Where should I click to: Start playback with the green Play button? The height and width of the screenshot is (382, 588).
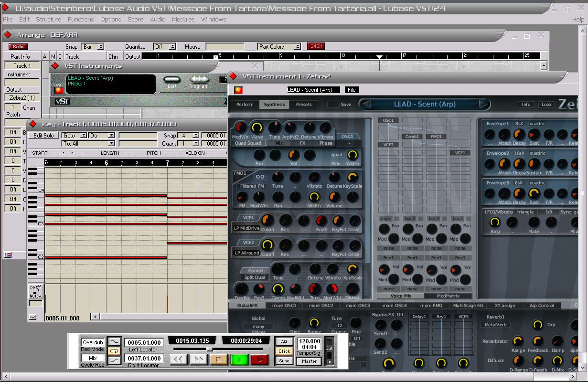239,360
